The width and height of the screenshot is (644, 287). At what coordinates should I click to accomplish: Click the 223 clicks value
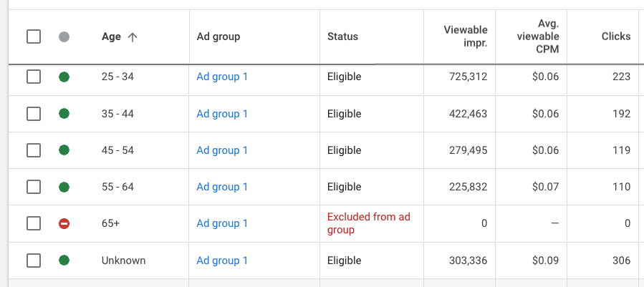point(621,77)
